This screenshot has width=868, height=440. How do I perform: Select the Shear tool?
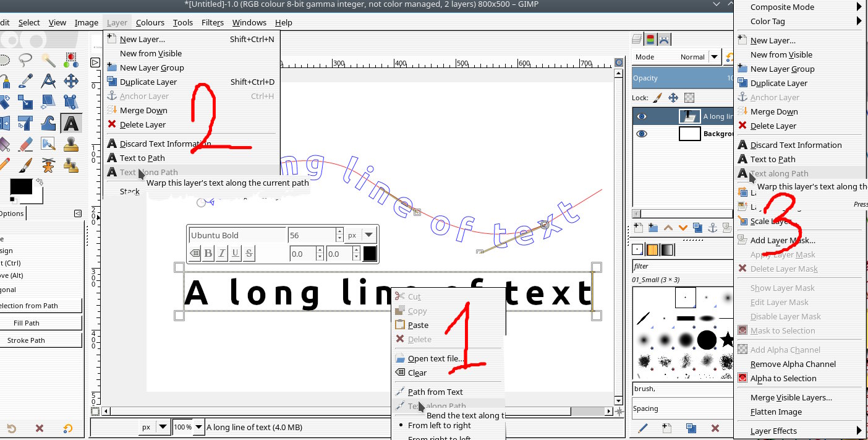click(48, 102)
